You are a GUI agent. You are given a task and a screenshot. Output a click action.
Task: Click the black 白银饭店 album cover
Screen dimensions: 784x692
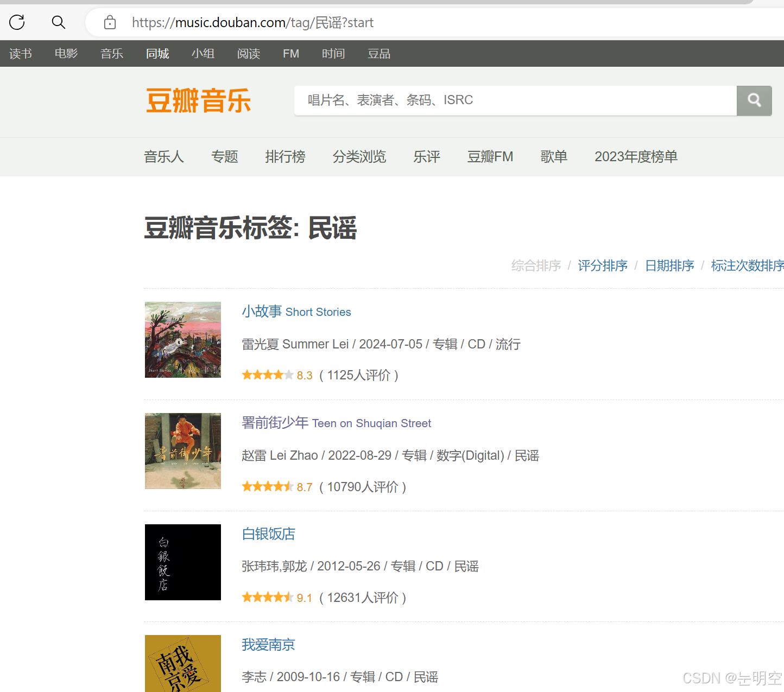183,562
